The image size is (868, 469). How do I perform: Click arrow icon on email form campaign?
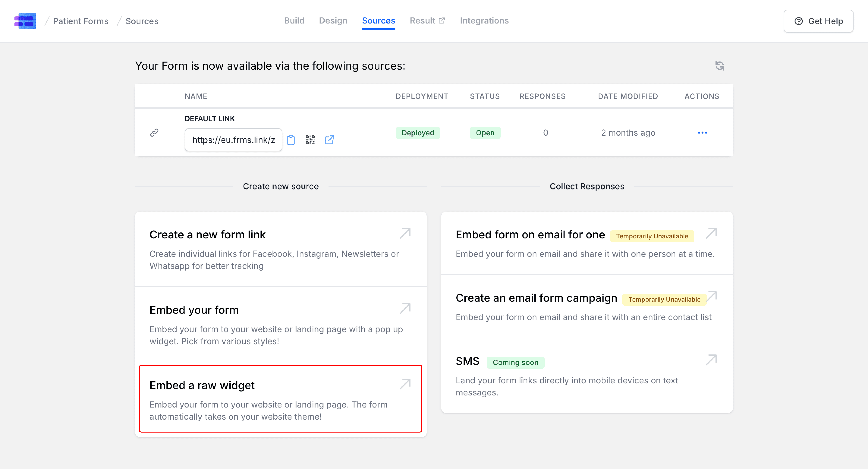pos(712,296)
